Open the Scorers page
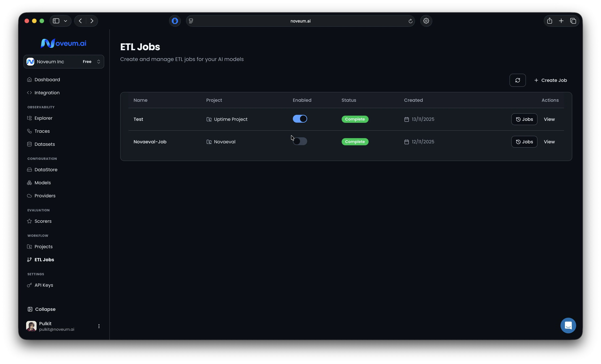601x364 pixels. [43, 221]
